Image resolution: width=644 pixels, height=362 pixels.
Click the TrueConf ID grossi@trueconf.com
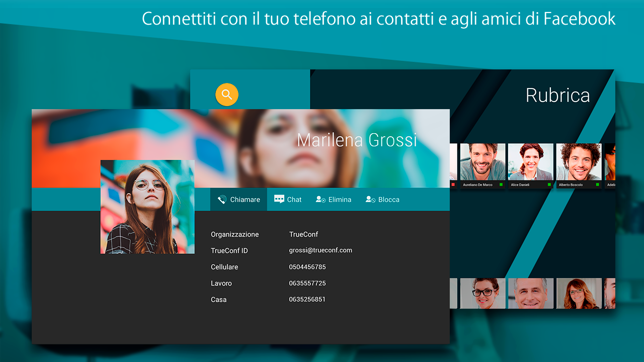(320, 250)
